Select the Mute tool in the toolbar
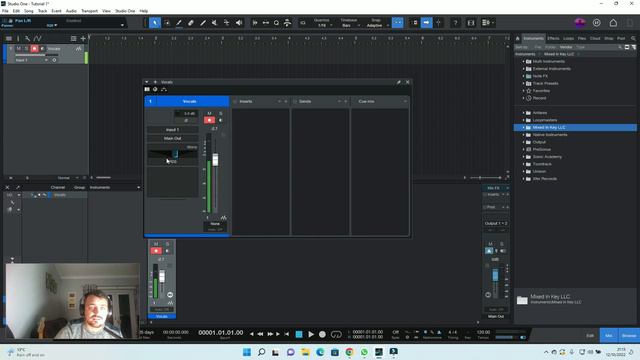This screenshot has height=360, width=640. (x=215, y=23)
